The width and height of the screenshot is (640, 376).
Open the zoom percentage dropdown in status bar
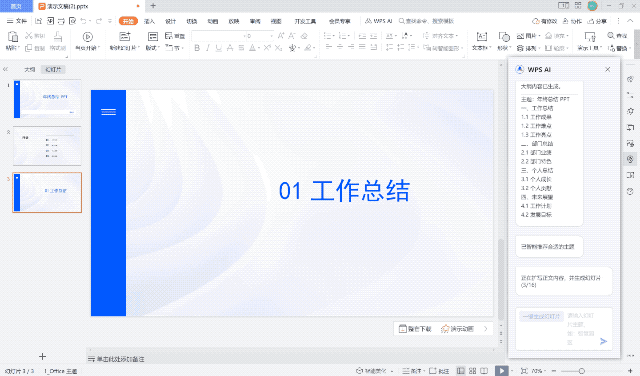pos(546,371)
